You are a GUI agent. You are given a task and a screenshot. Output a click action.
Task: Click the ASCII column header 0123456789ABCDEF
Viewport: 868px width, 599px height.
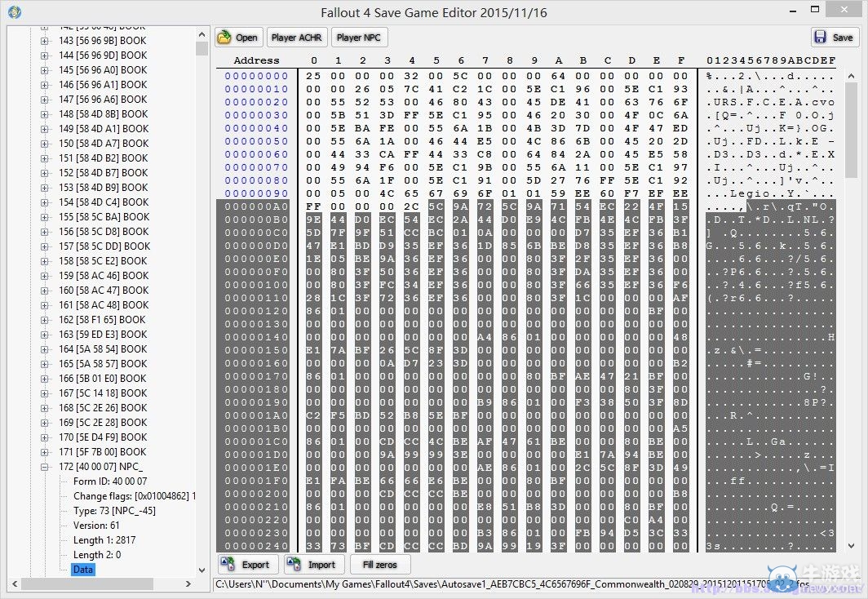point(771,60)
